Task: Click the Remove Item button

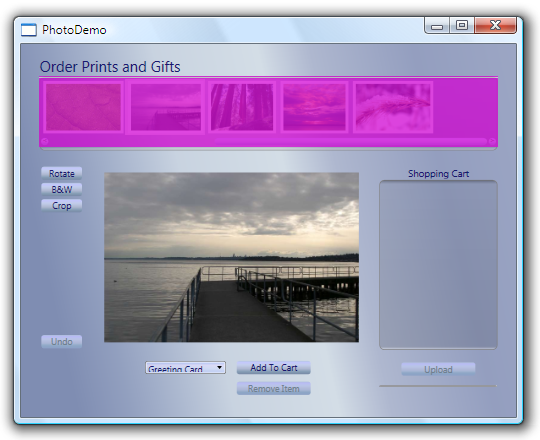Action: pos(274,389)
